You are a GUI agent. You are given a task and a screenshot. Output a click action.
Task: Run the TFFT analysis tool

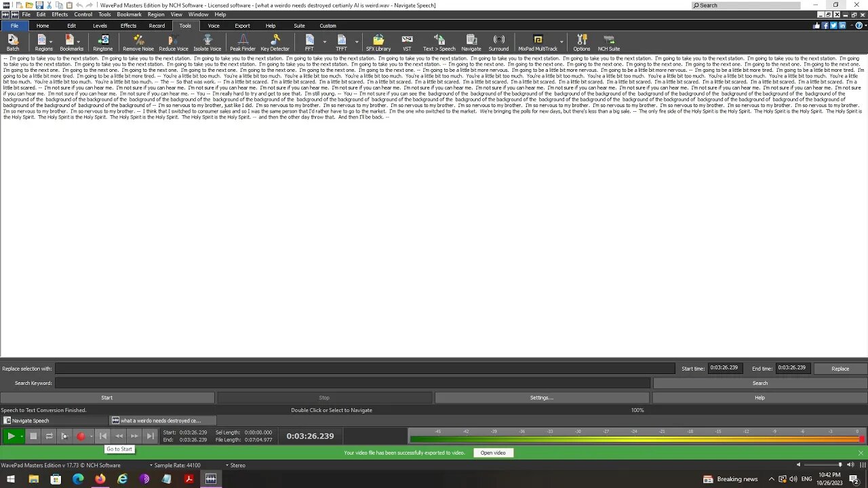tap(341, 43)
